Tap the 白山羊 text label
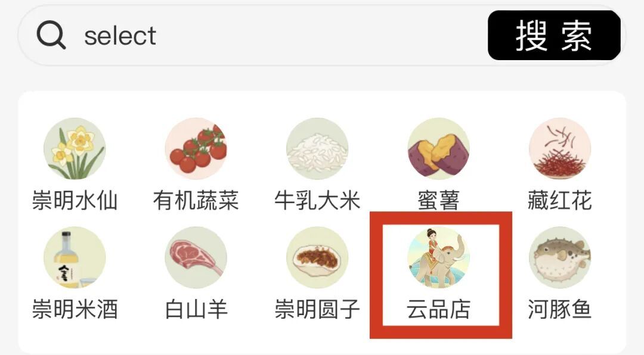Screen dimensions: 644x355 [196, 309]
